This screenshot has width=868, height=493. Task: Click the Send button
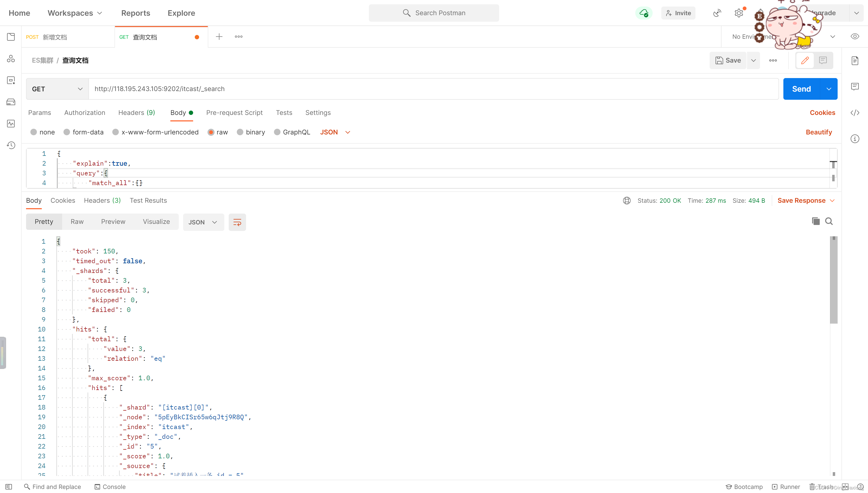coord(802,89)
